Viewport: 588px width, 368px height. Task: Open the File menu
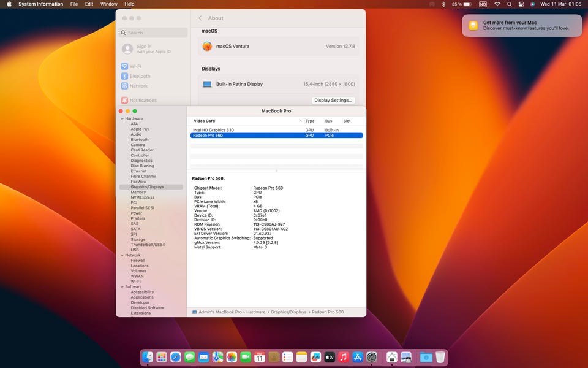point(74,4)
